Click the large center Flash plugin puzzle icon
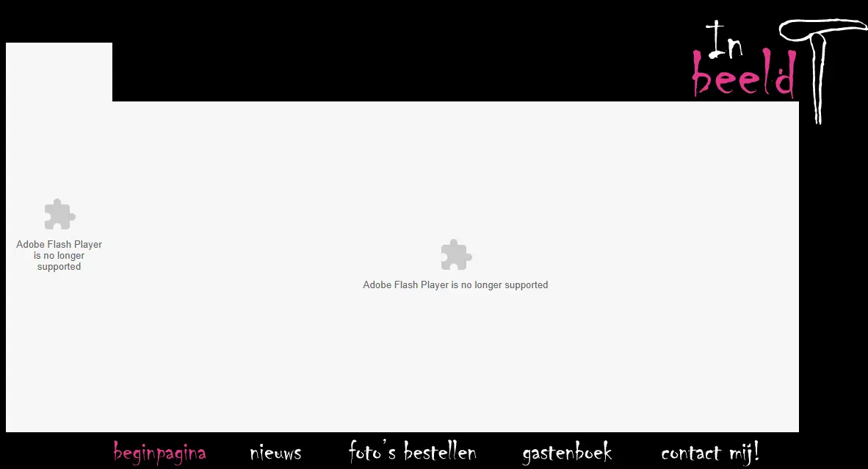 (x=455, y=254)
